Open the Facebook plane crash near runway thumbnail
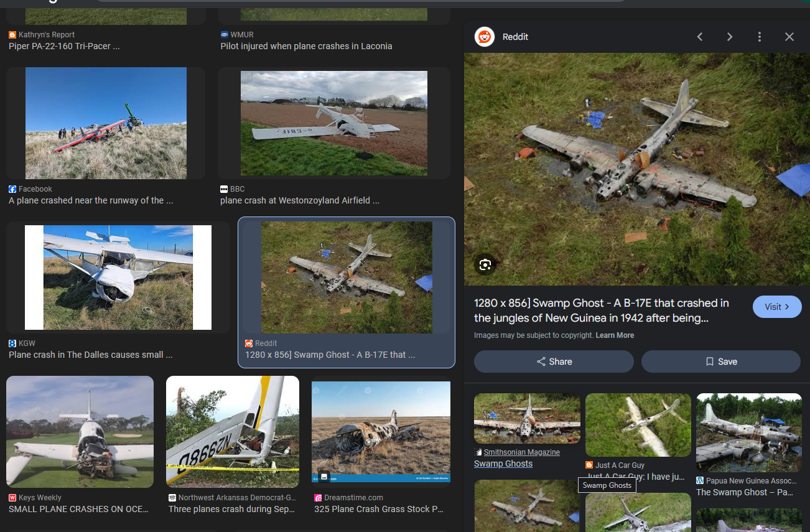Image resolution: width=810 pixels, height=532 pixels. tap(106, 123)
